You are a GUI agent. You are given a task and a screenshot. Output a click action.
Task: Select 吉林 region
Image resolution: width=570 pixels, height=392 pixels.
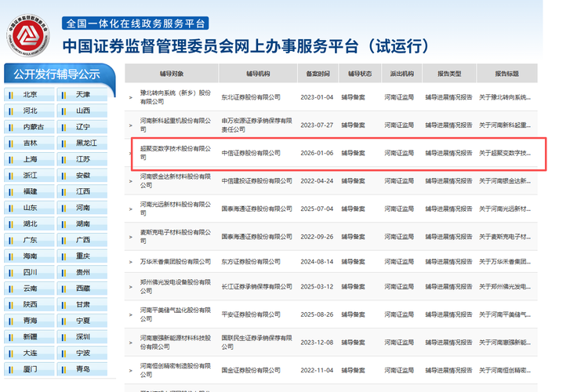tap(30, 143)
